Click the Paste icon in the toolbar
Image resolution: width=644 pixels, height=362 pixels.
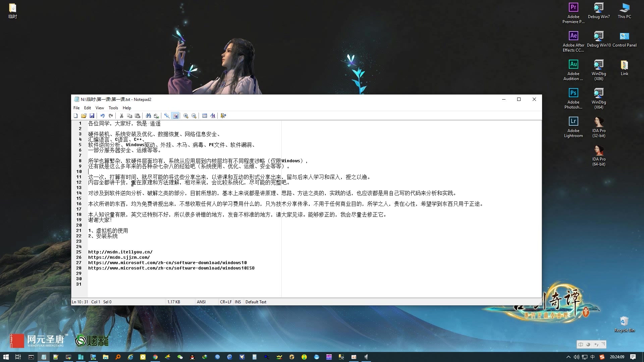(138, 116)
